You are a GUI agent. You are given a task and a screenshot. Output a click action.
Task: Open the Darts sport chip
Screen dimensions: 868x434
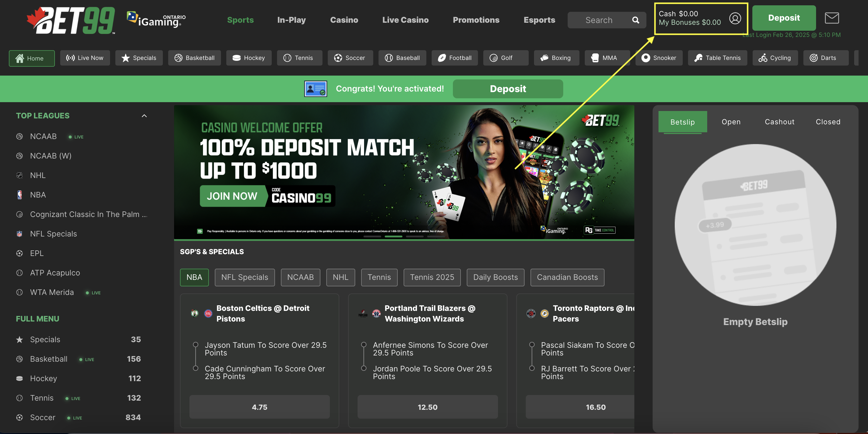click(826, 58)
